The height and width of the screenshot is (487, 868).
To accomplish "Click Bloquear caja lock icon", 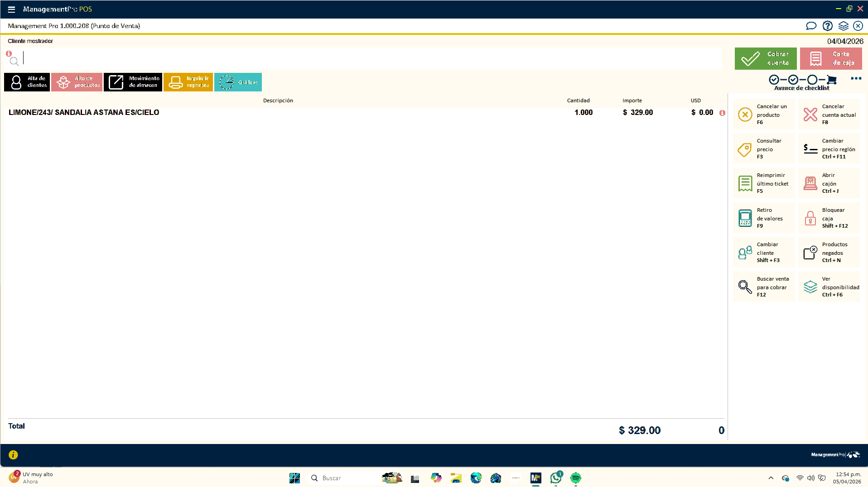I will pyautogui.click(x=810, y=218).
